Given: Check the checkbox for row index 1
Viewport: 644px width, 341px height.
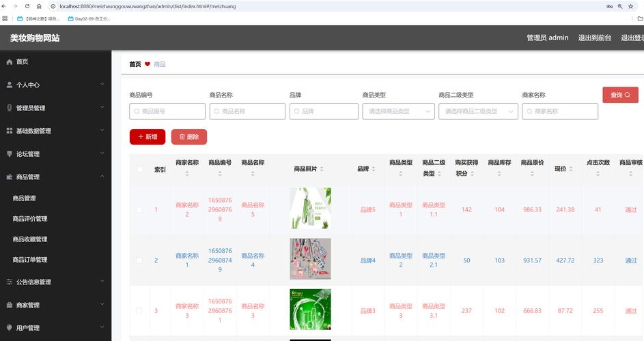Looking at the screenshot, I should click(x=139, y=210).
